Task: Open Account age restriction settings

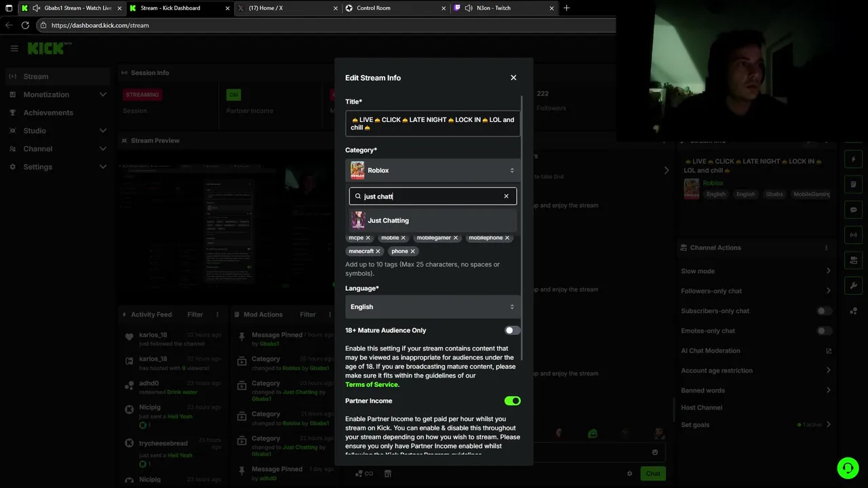Action: tap(756, 371)
